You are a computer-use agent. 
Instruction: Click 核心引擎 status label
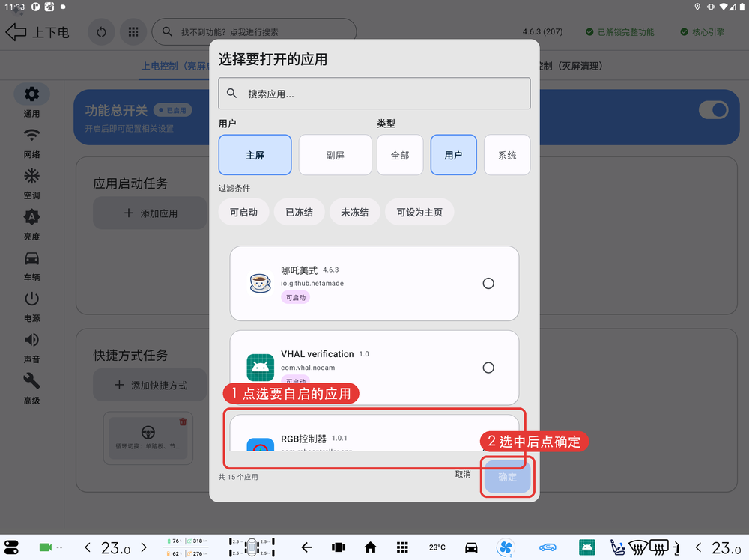(703, 32)
